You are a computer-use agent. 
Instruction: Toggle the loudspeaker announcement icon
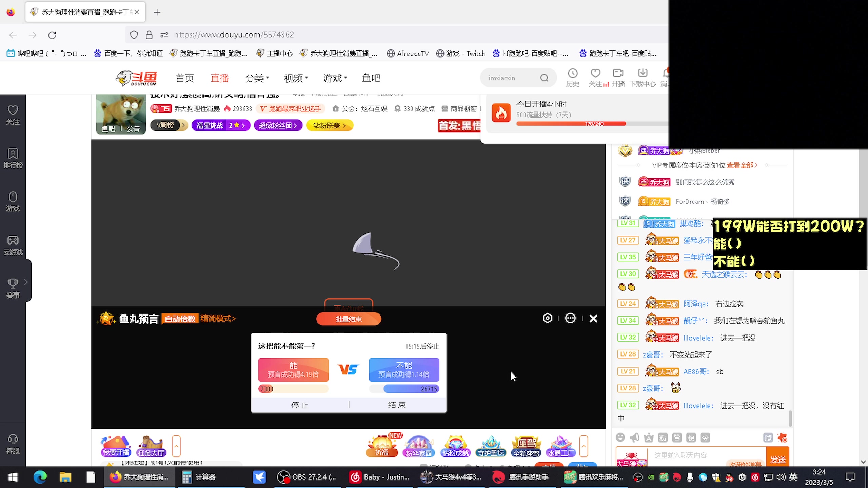tap(635, 438)
